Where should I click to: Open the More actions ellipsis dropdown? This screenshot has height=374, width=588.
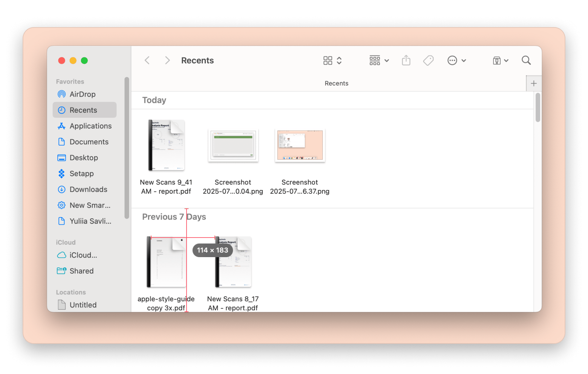pyautogui.click(x=456, y=60)
